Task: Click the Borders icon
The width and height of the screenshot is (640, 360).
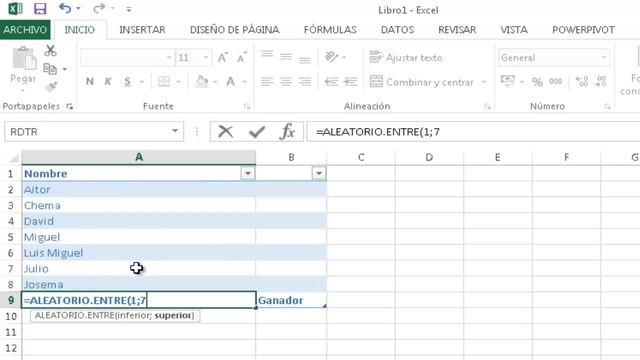Action: point(164,82)
